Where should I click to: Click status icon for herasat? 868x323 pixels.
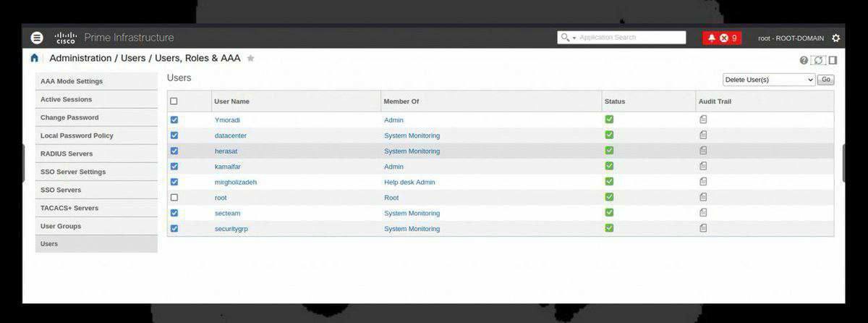609,150
